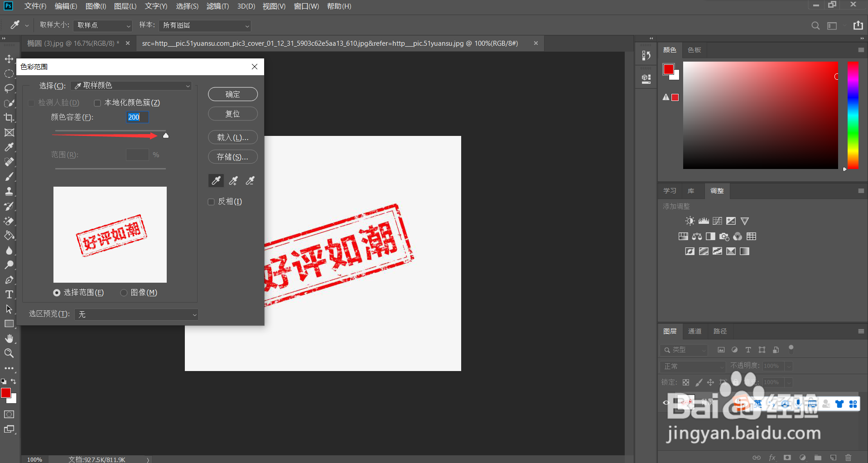
Task: Click the hue spectrum slider
Action: pyautogui.click(x=853, y=116)
